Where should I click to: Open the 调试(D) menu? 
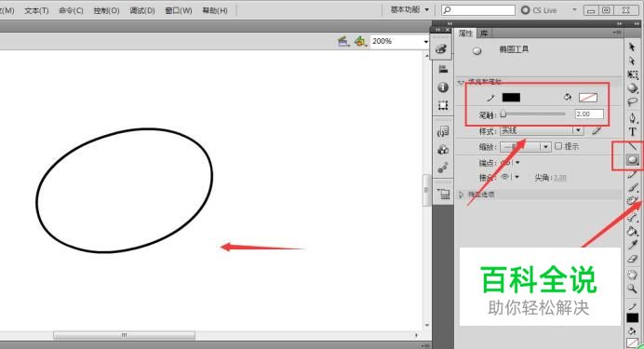point(142,10)
